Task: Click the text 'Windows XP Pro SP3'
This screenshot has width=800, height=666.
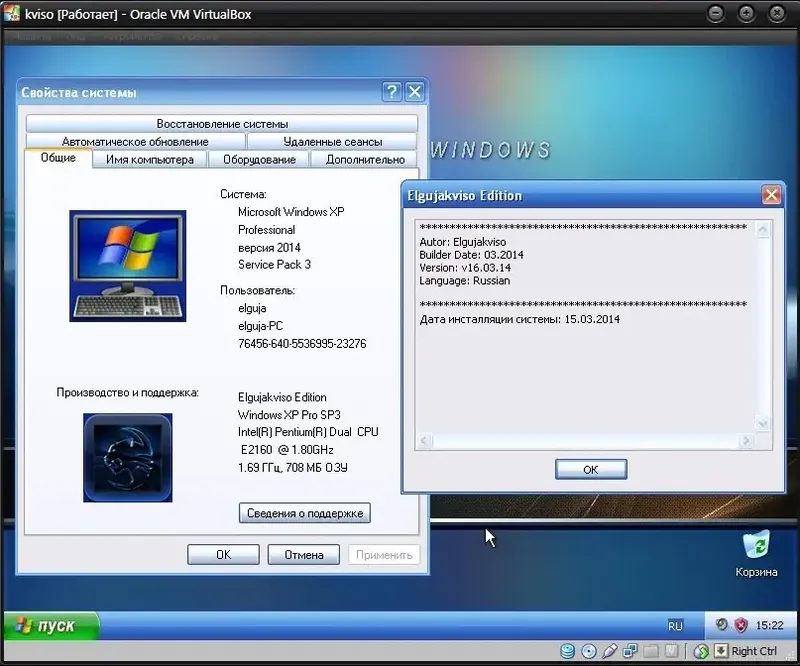Action: pyautogui.click(x=289, y=415)
